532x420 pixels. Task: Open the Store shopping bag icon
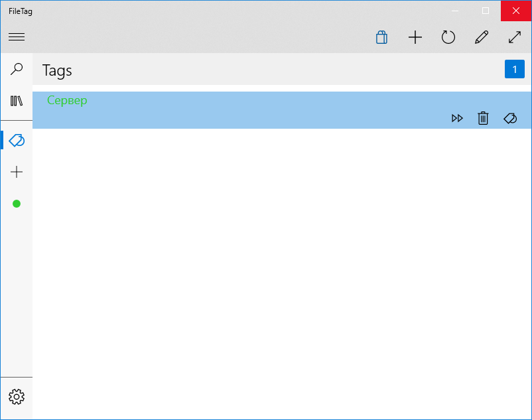pyautogui.click(x=381, y=37)
